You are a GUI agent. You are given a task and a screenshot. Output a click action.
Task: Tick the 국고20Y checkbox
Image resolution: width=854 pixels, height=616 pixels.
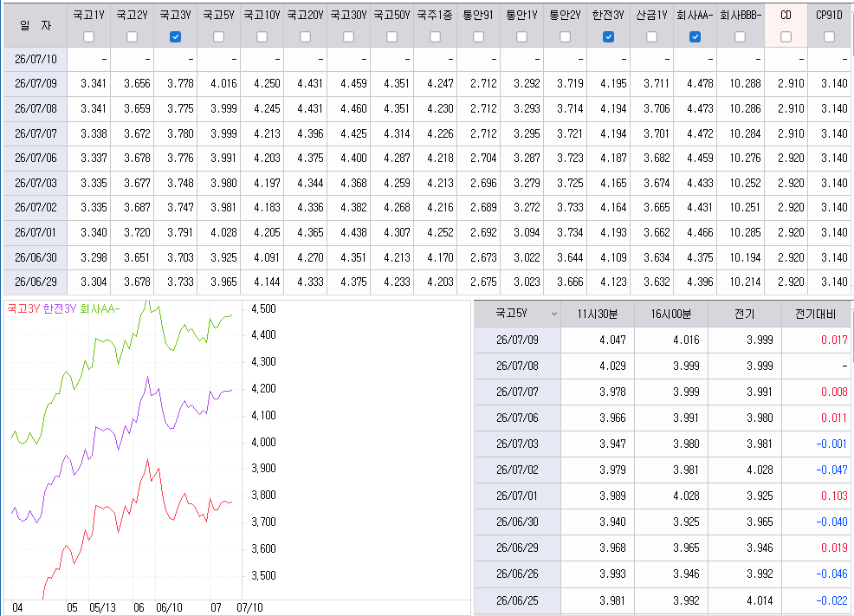point(305,36)
